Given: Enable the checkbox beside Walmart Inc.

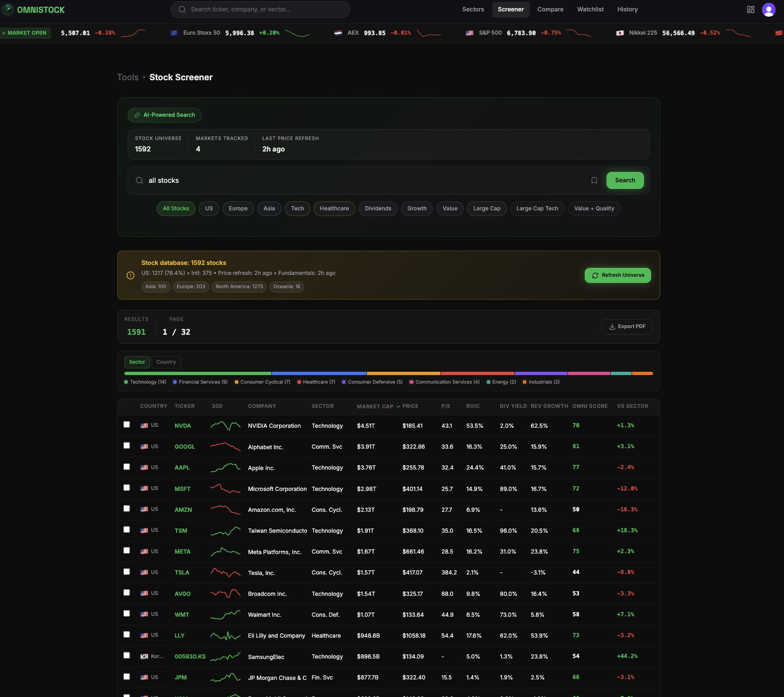Looking at the screenshot, I should pos(127,613).
